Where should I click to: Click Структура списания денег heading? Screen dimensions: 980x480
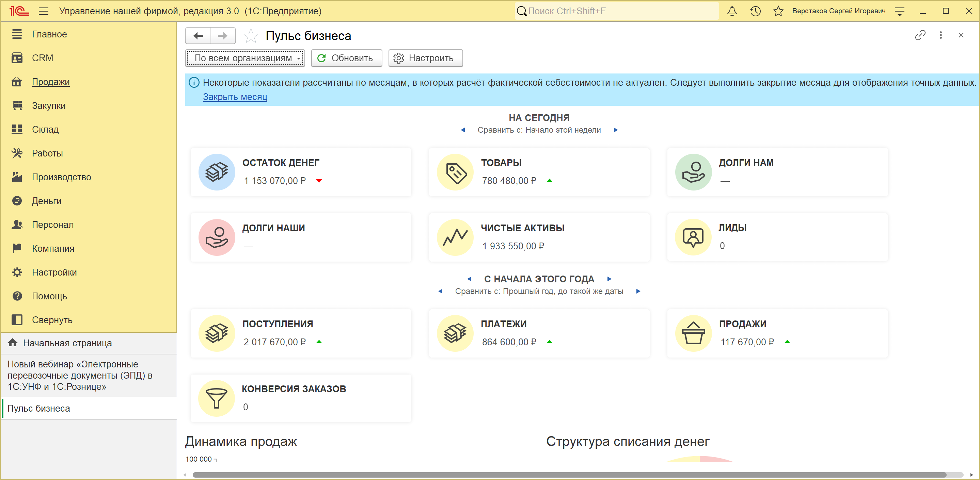pyautogui.click(x=628, y=442)
